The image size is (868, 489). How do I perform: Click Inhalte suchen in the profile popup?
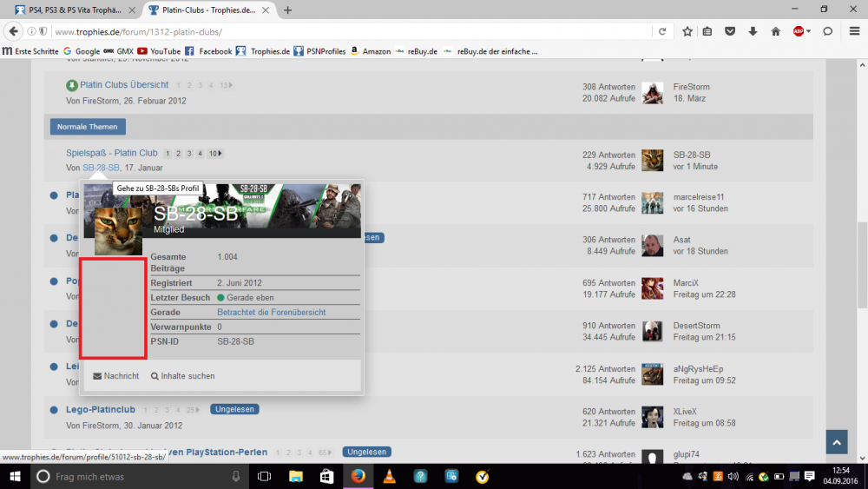pos(183,376)
